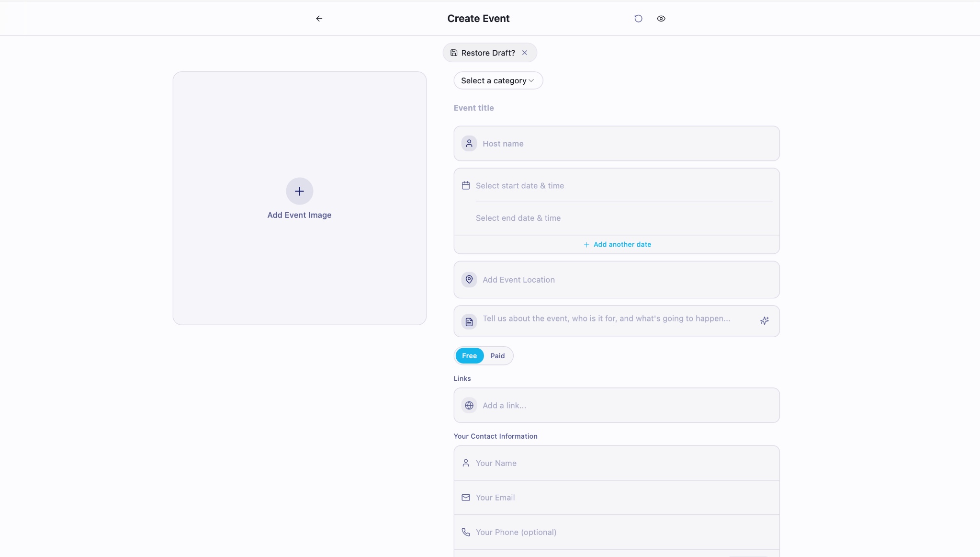The width and height of the screenshot is (980, 557).
Task: Click the location pin icon
Action: [x=469, y=279]
